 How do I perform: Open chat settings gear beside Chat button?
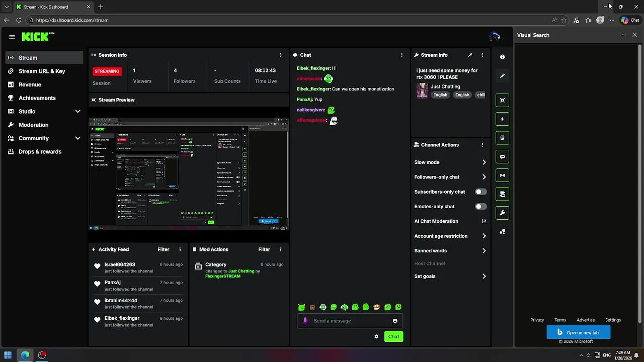376,336
